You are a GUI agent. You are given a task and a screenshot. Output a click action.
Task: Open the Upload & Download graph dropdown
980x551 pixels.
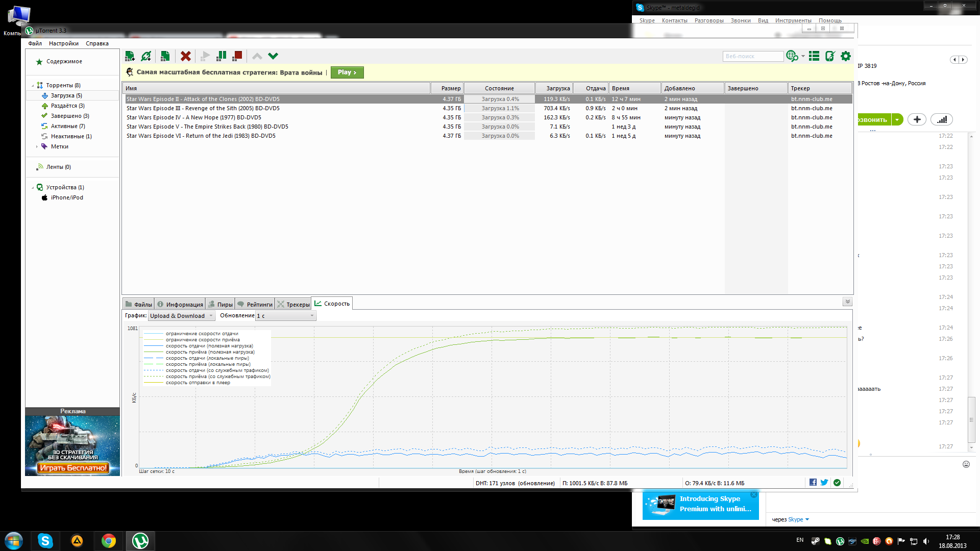(182, 316)
